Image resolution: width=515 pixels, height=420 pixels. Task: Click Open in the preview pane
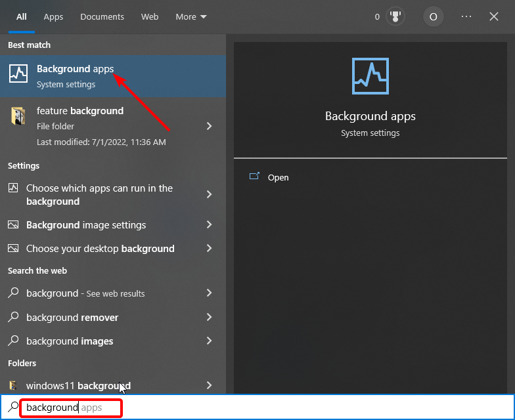pyautogui.click(x=279, y=177)
